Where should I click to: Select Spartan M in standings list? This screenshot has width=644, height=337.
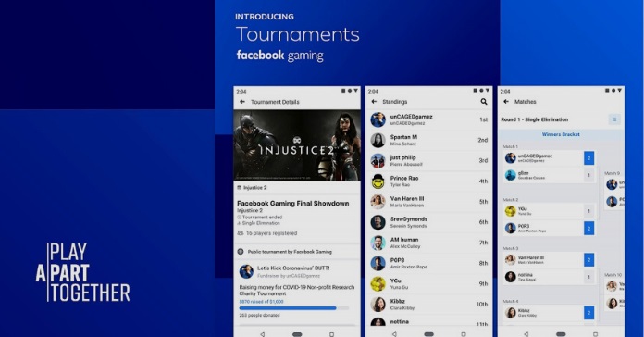pos(428,140)
